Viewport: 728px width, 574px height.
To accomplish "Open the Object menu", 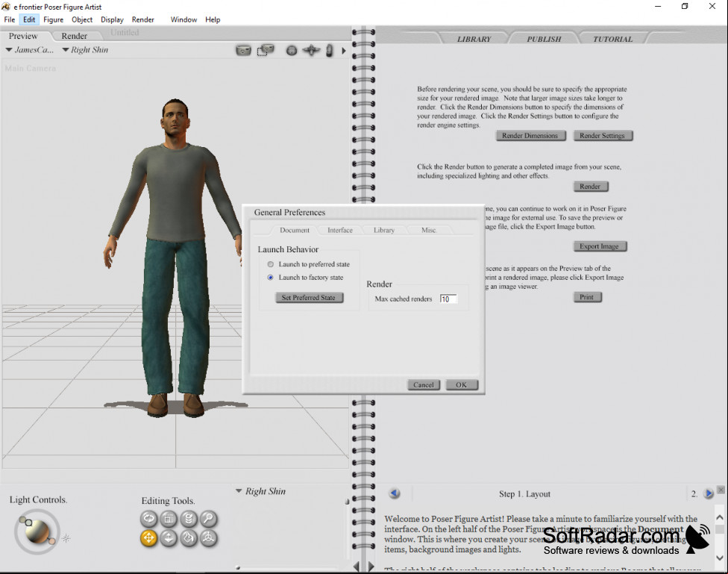I will 82,19.
